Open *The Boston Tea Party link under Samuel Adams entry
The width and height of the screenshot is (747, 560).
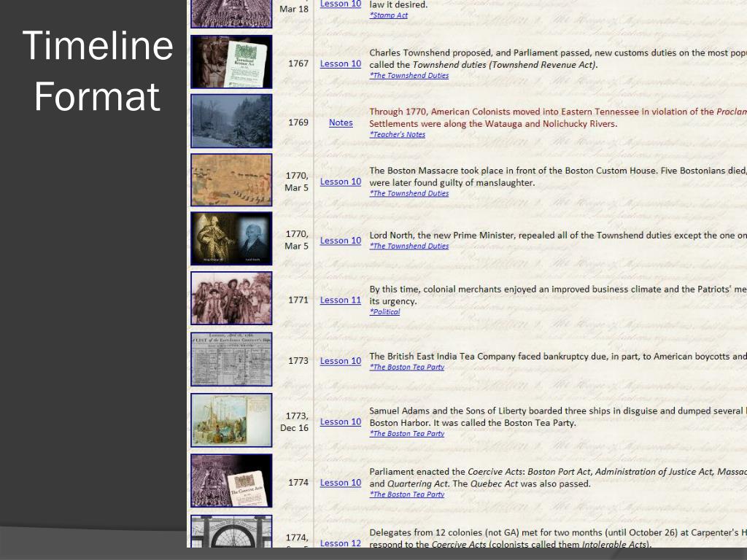407,434
